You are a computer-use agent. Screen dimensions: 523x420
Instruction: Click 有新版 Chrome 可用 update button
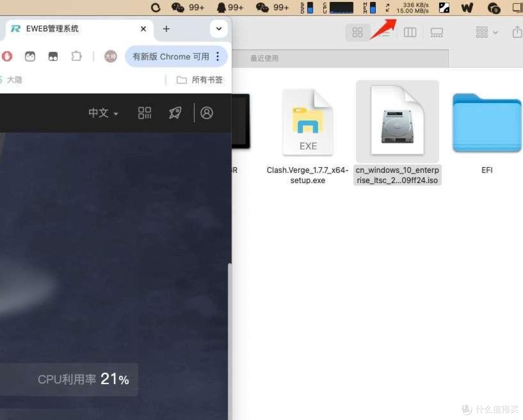tap(171, 57)
